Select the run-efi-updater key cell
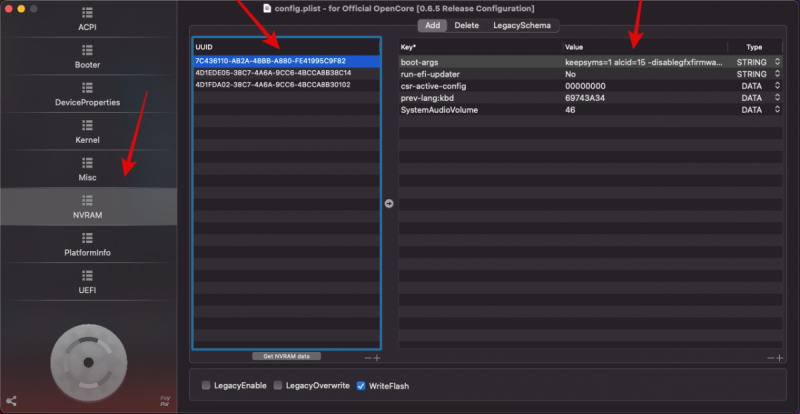The height and width of the screenshot is (414, 800). [481, 74]
